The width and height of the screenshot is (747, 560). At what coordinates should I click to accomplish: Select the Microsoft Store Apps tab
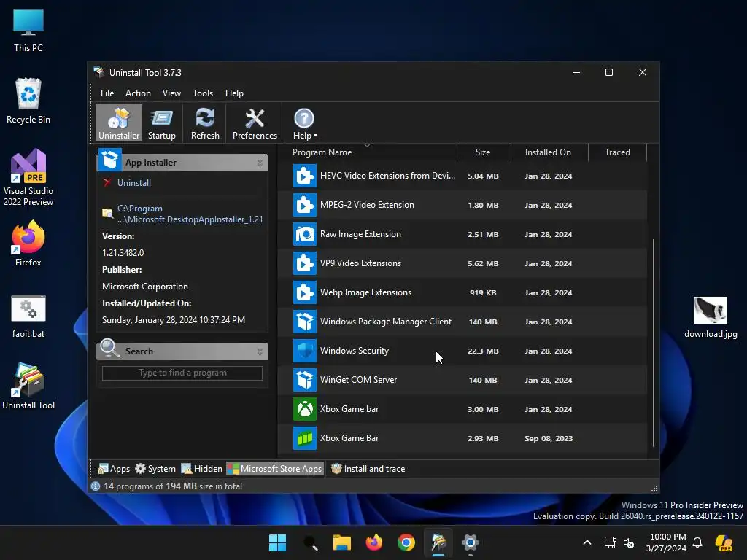275,469
